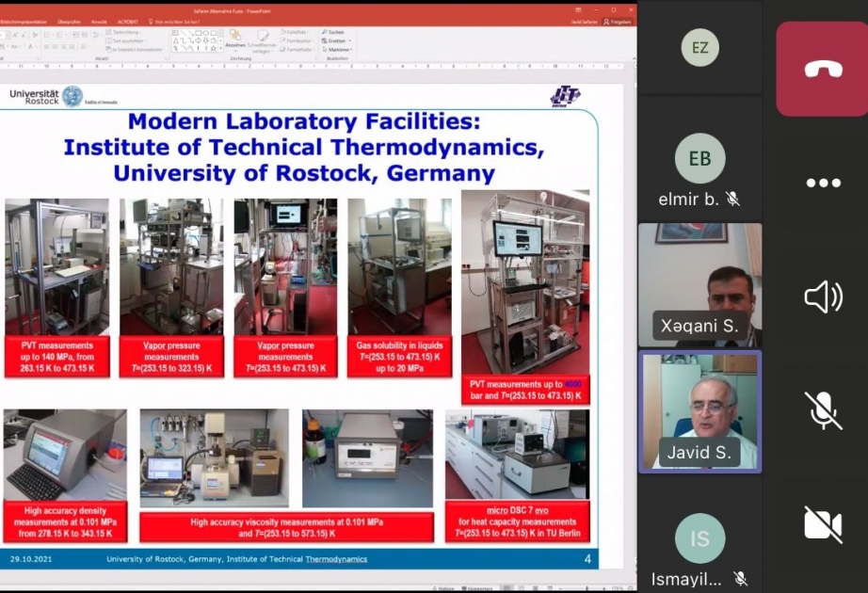Click the Freigeben share button
This screenshot has width=868, height=593.
pos(618,22)
